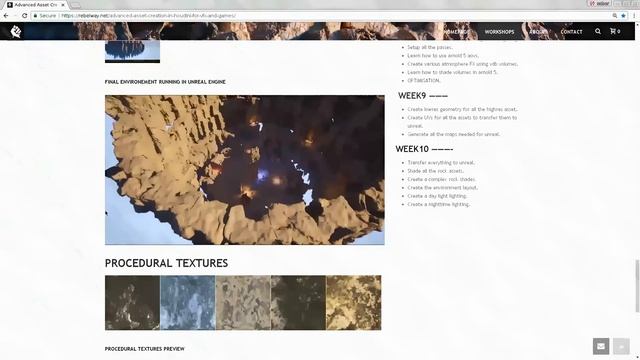Click the browser back arrow
The image size is (640, 360).
pyautogui.click(x=6, y=16)
